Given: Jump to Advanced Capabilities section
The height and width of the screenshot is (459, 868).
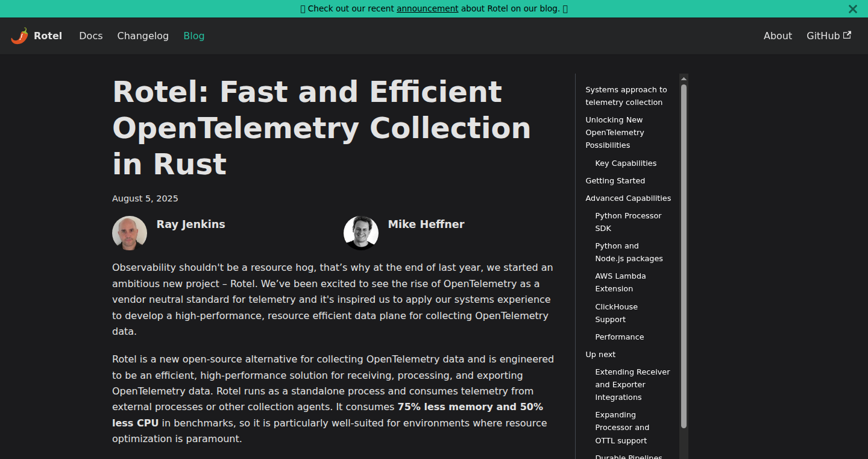Looking at the screenshot, I should coord(628,198).
